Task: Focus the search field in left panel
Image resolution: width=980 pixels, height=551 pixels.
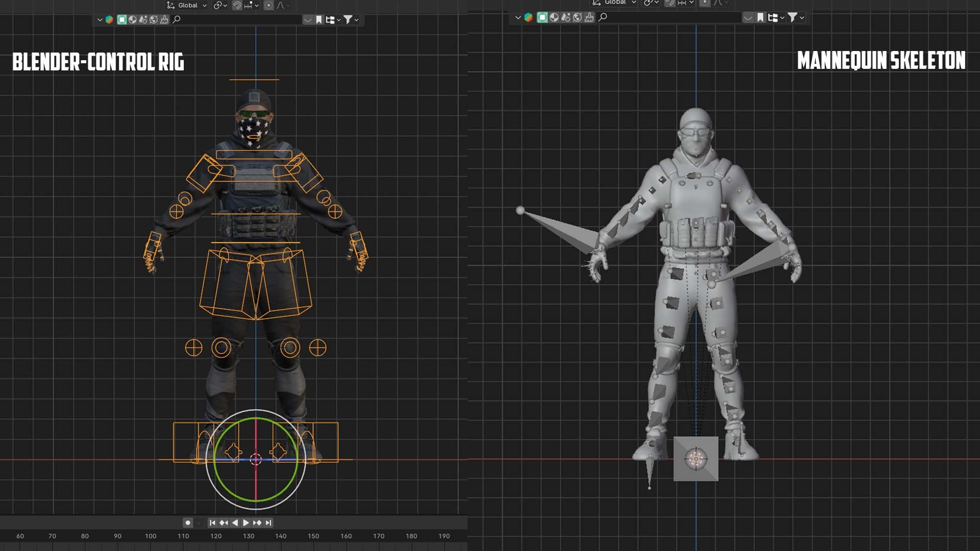Action: pos(236,19)
